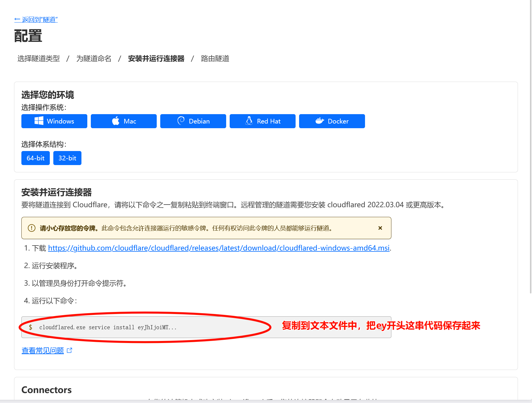Image resolution: width=532 pixels, height=403 pixels.
Task: Click the 安装并运行连接器 section heading
Action: (57, 192)
